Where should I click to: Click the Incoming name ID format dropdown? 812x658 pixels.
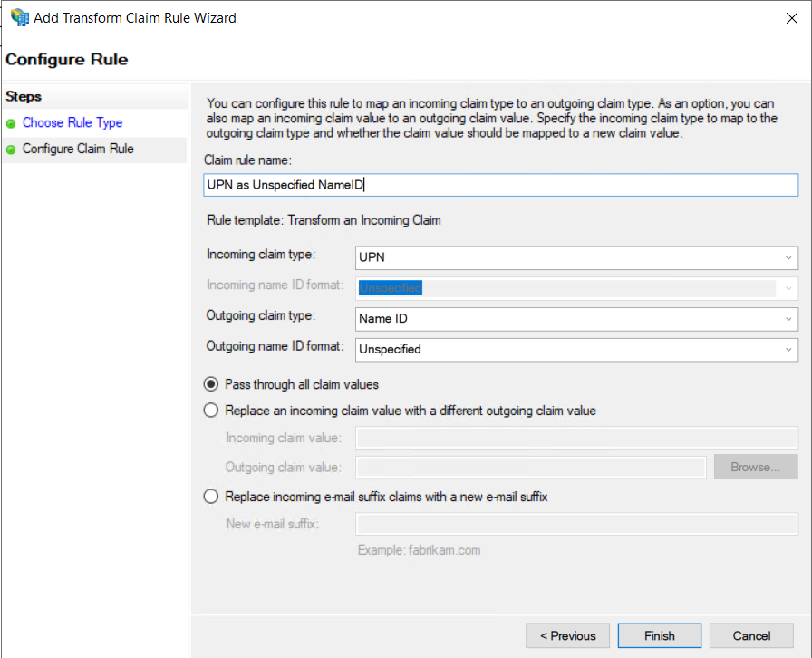[x=577, y=288]
